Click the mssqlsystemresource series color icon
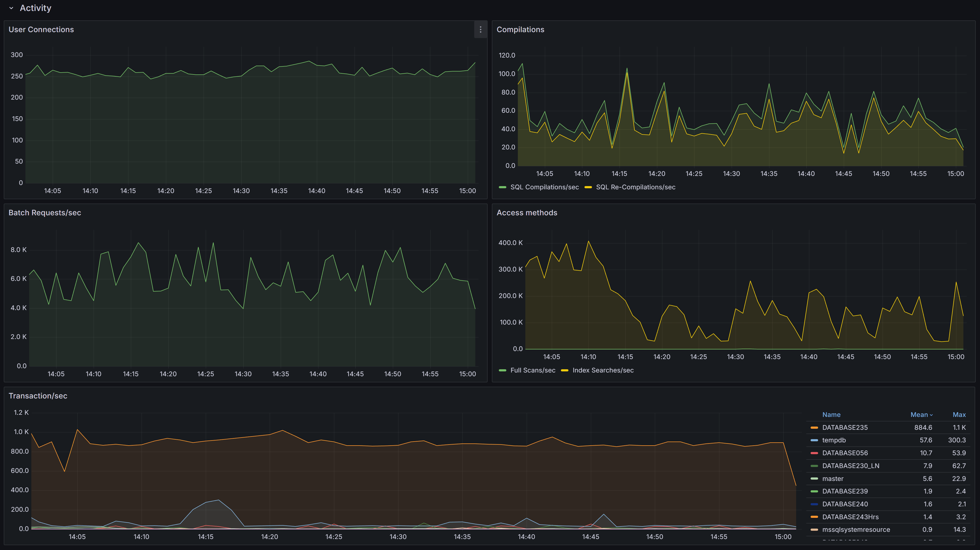Viewport: 980px width, 550px height. (x=814, y=529)
